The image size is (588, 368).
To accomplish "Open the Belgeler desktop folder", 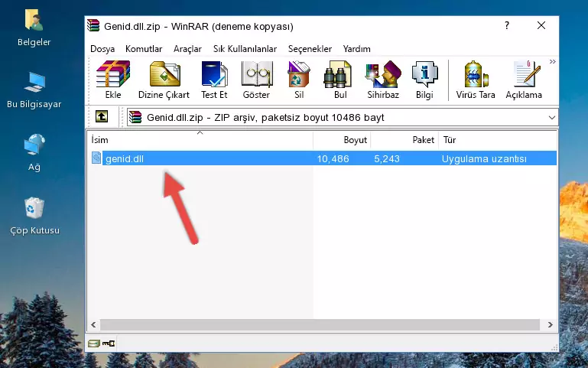I will click(34, 28).
